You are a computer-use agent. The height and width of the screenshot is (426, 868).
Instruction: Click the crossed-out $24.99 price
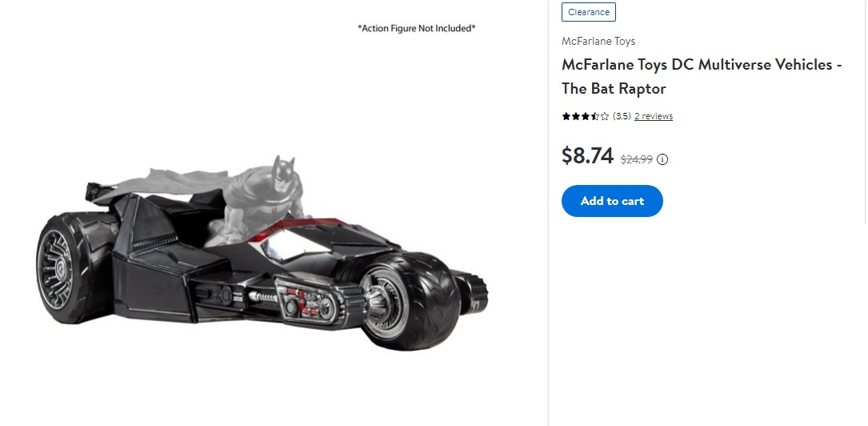tap(637, 159)
